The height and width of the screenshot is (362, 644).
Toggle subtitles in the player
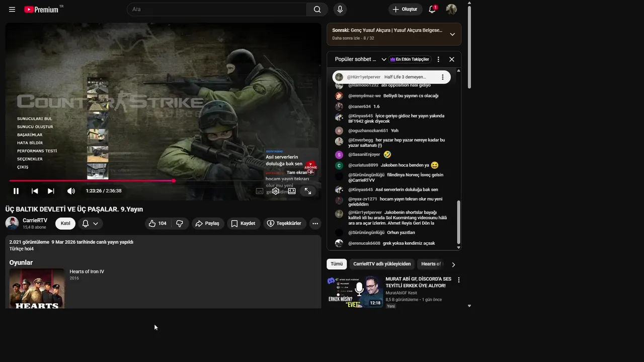click(x=260, y=191)
